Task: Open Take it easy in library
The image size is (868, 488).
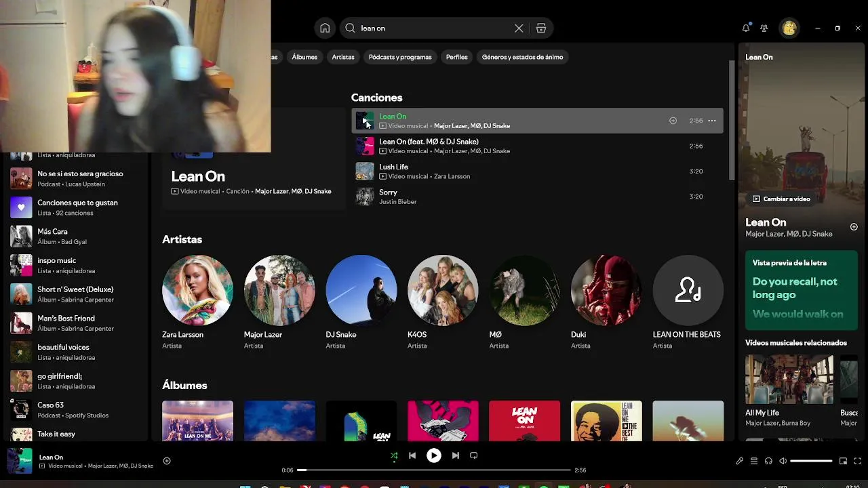Action: point(75,434)
